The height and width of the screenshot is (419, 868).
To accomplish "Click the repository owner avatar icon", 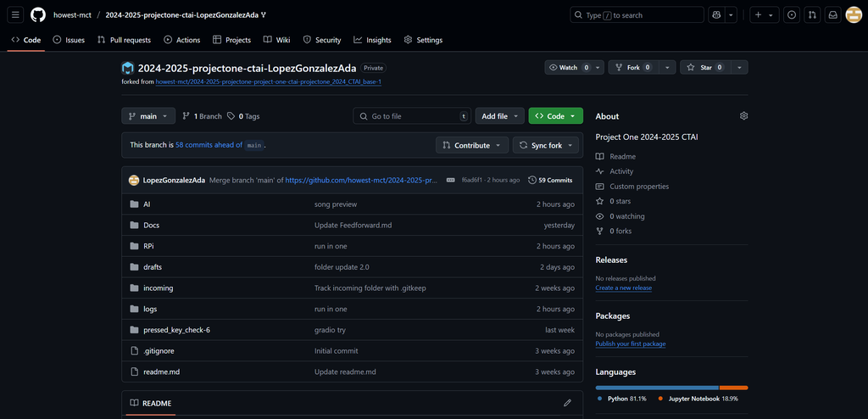I will pyautogui.click(x=128, y=68).
